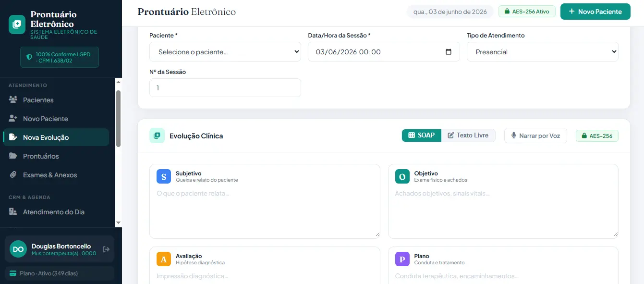
Task: Click the date badge qua., 03 de junho de 2026
Action: point(450,12)
